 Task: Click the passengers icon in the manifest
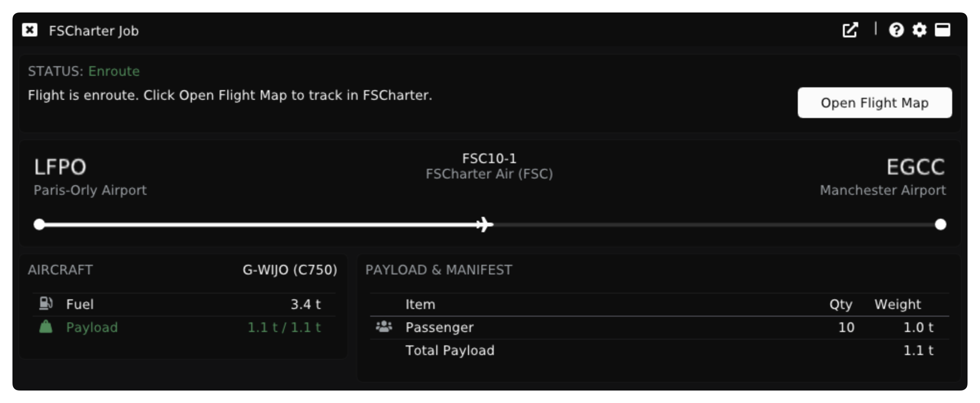point(385,327)
